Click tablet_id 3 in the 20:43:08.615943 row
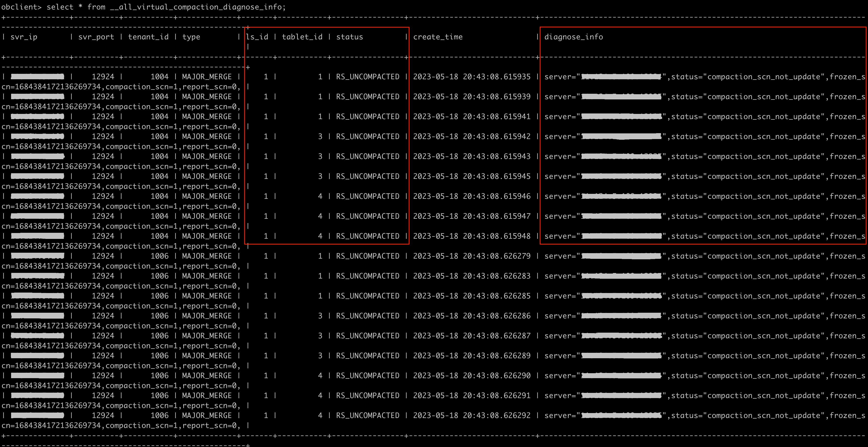 [320, 156]
